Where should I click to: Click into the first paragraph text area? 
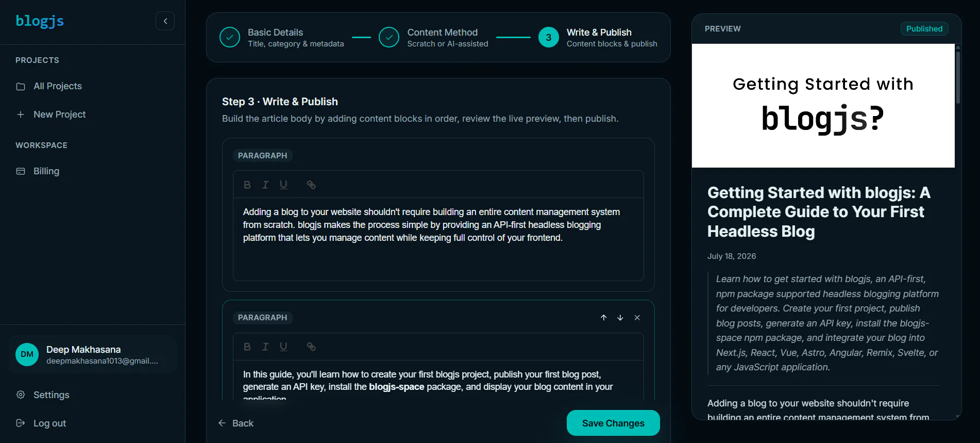pos(438,239)
